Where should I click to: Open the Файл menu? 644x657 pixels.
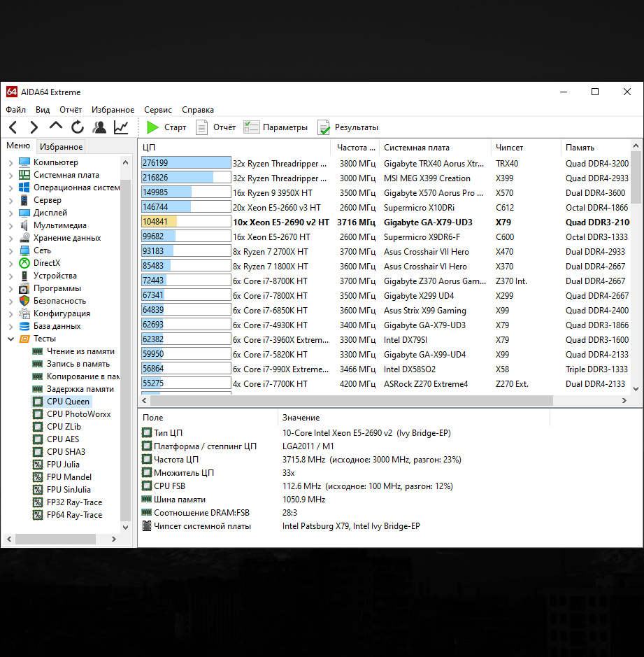[15, 110]
